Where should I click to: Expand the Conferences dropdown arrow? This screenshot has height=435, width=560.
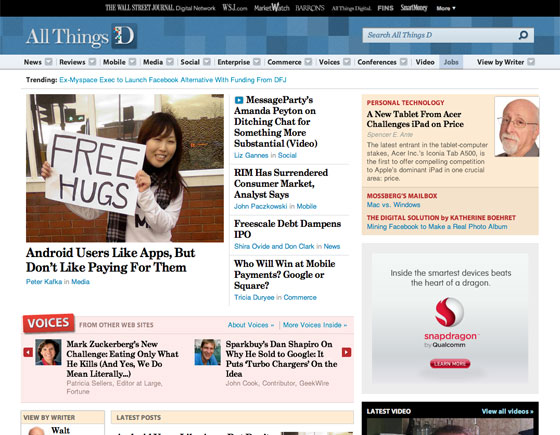click(404, 62)
